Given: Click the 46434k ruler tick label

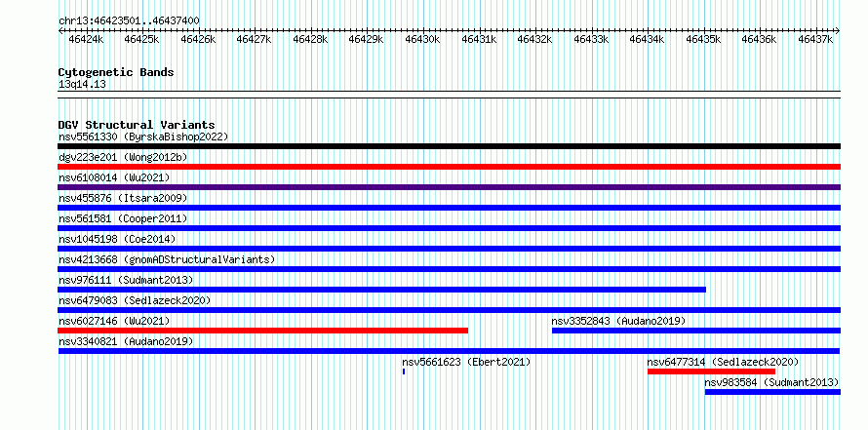Looking at the screenshot, I should click(648, 39).
